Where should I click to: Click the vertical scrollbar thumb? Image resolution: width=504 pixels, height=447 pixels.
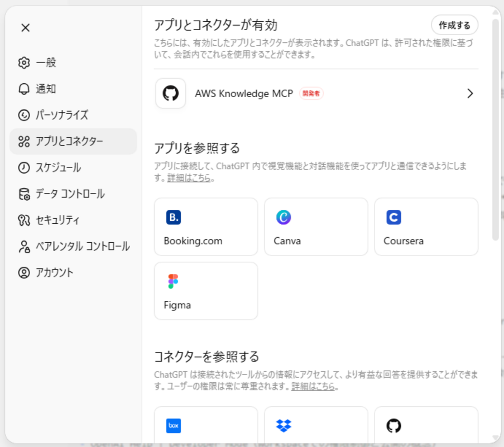click(x=495, y=128)
